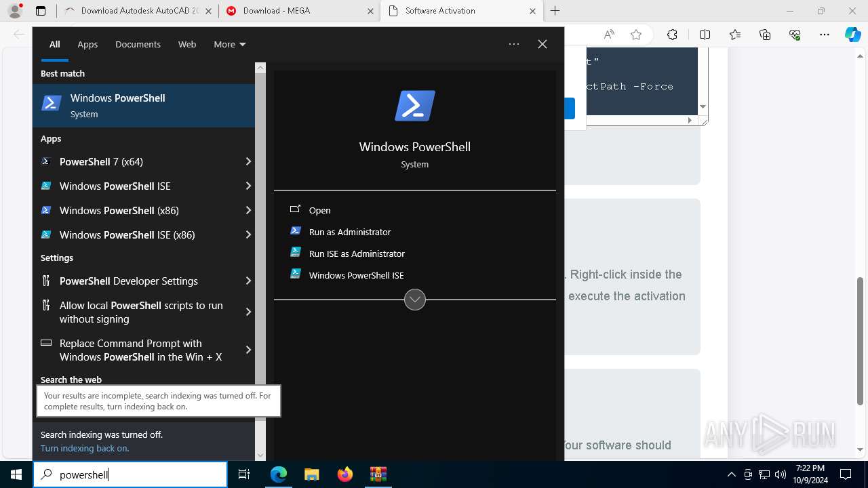Click the powershell search input box

coord(130,474)
